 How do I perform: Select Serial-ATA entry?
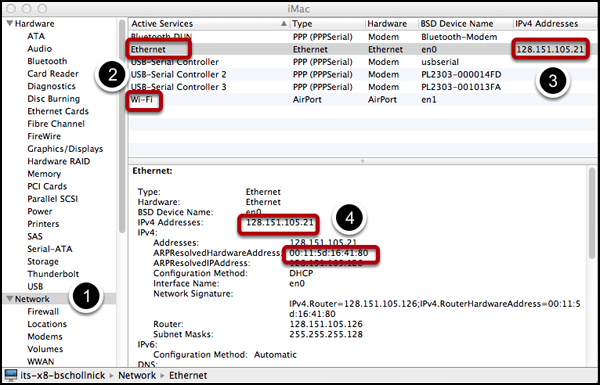pos(49,249)
